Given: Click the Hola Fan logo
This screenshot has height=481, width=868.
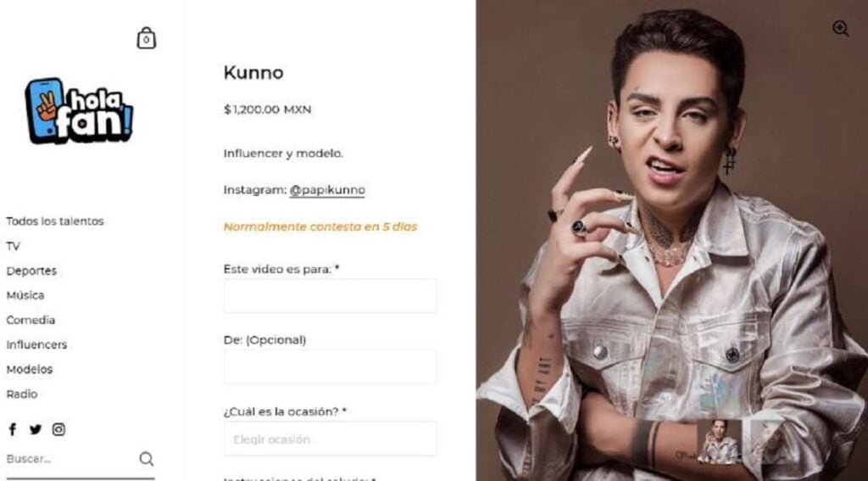Looking at the screenshot, I should (79, 111).
